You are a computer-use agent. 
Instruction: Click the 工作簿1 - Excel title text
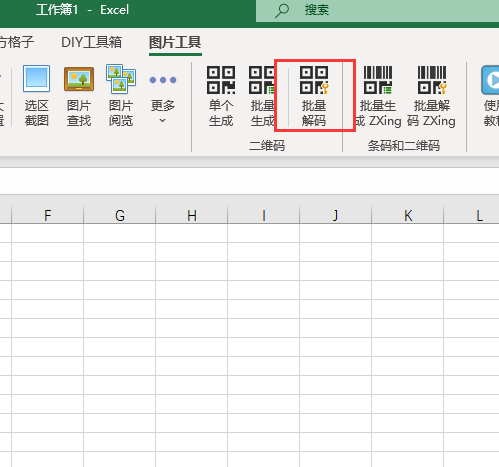(x=82, y=10)
